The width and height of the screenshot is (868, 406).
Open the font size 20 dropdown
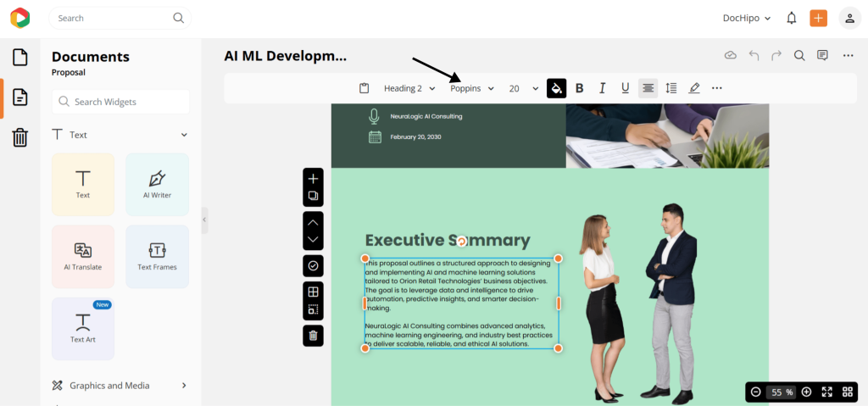tap(524, 88)
